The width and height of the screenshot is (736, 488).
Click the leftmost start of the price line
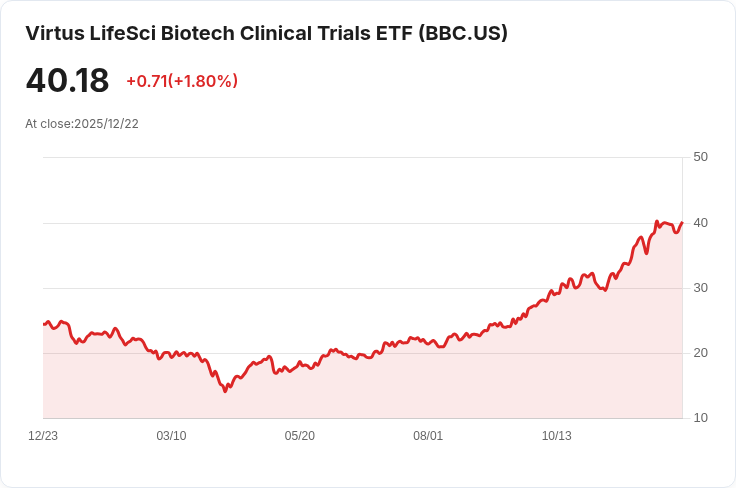(x=44, y=324)
